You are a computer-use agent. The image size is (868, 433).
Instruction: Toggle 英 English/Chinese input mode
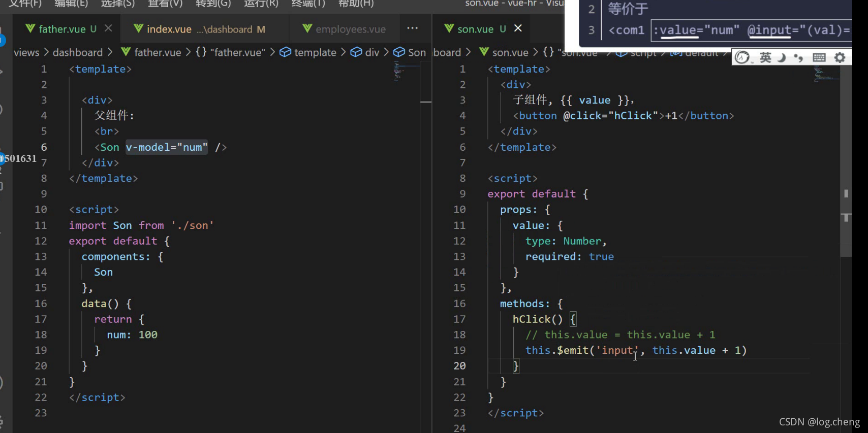(x=765, y=57)
